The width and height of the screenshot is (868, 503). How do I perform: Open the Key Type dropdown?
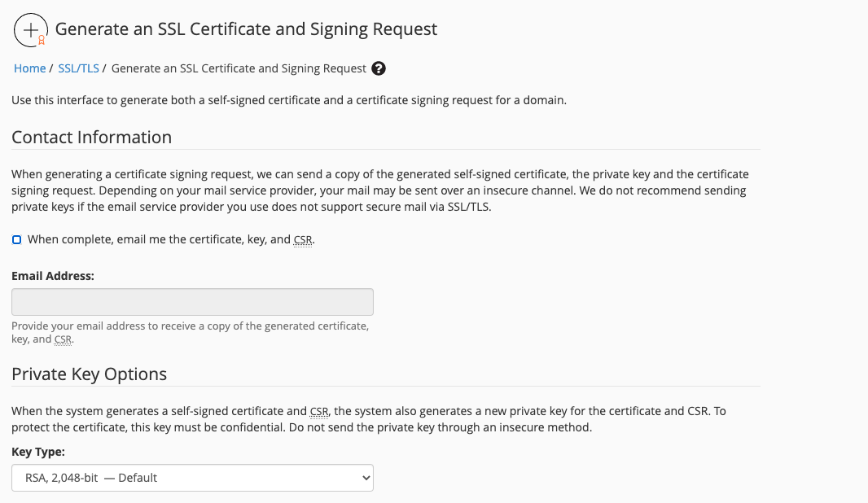[193, 478]
